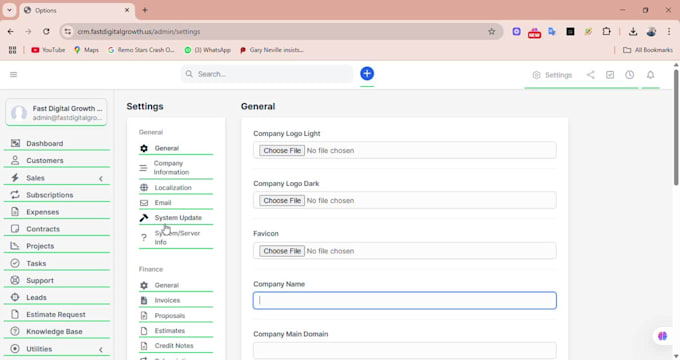Click the floating assistant icon at bottom right
This screenshot has width=680, height=360.
click(x=662, y=336)
